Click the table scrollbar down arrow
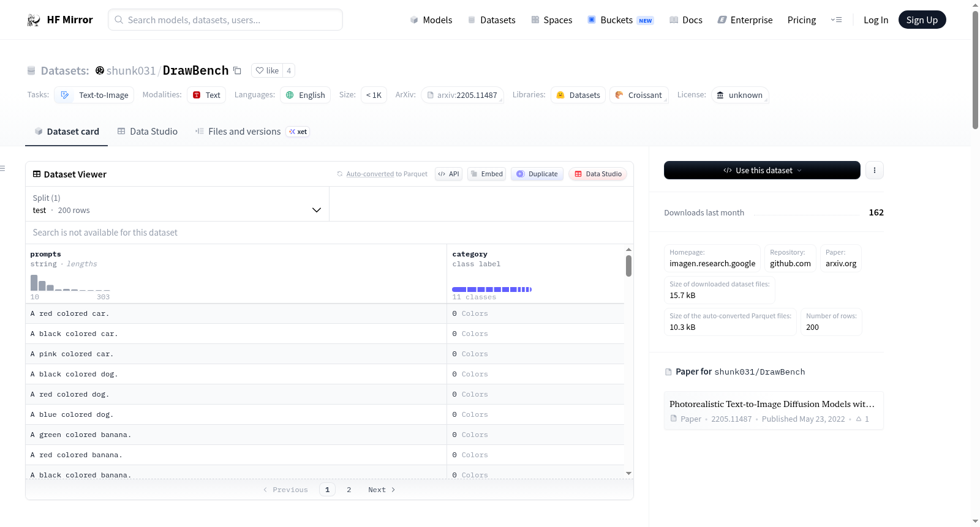Image resolution: width=980 pixels, height=527 pixels. [x=628, y=473]
